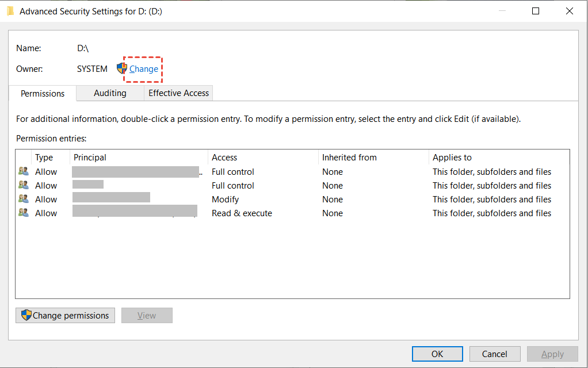Click the shield icon on Change permissions button

(x=26, y=315)
